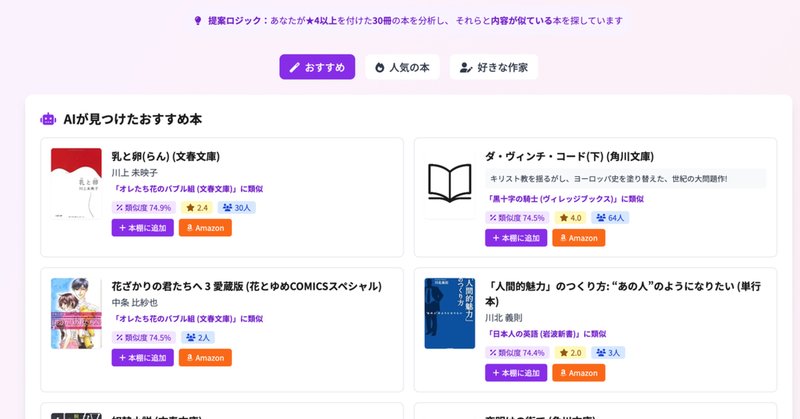Open Amazon for 「人間的魅力」のつくり方
The width and height of the screenshot is (800, 419).
[579, 373]
